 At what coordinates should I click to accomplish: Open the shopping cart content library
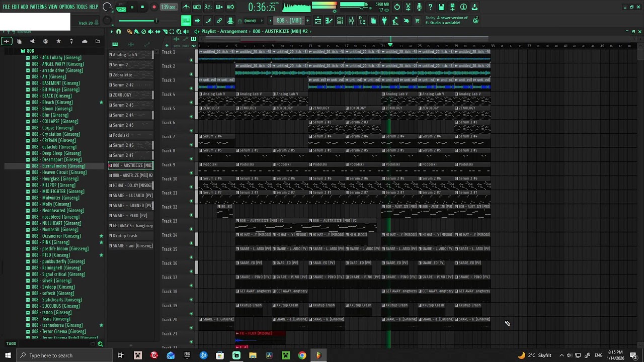[417, 21]
